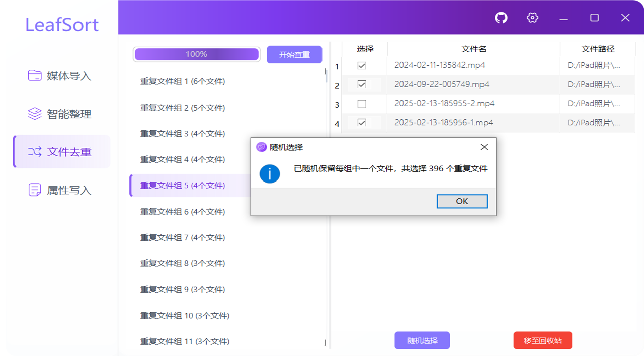
Task: Check the checkbox for 2025-02-13-185955-2.mp4
Action: coord(362,104)
